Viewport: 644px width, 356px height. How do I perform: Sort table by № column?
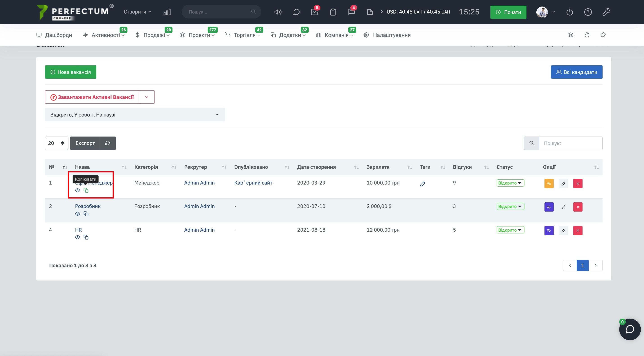pyautogui.click(x=65, y=167)
